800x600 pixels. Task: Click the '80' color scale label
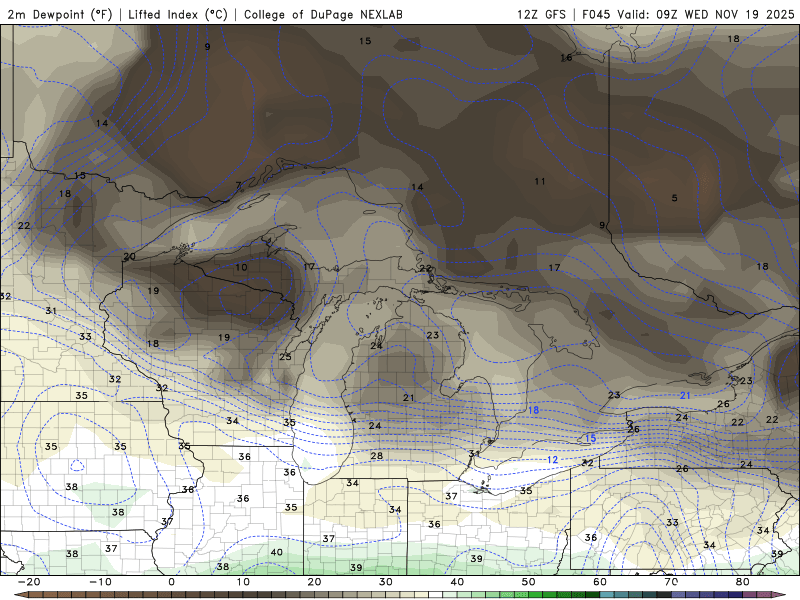click(x=743, y=582)
